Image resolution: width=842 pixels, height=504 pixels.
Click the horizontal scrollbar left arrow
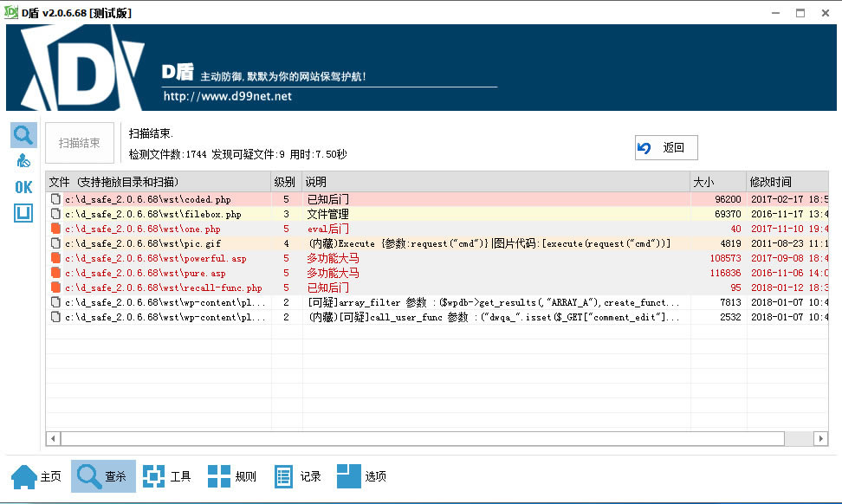click(x=53, y=438)
